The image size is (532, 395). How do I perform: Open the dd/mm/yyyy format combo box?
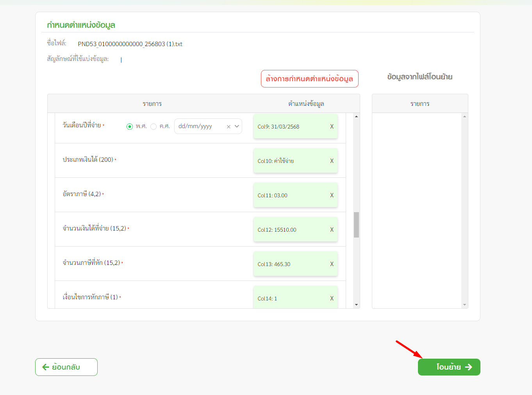(199, 126)
